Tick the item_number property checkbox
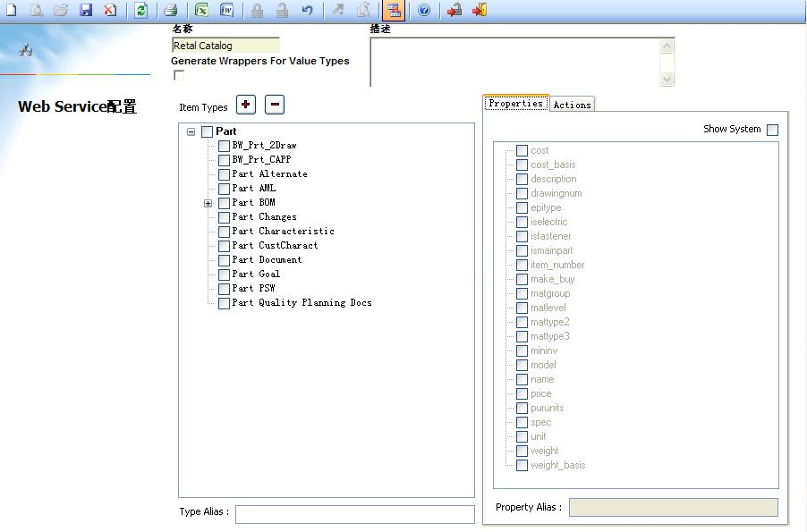 pyautogui.click(x=522, y=265)
